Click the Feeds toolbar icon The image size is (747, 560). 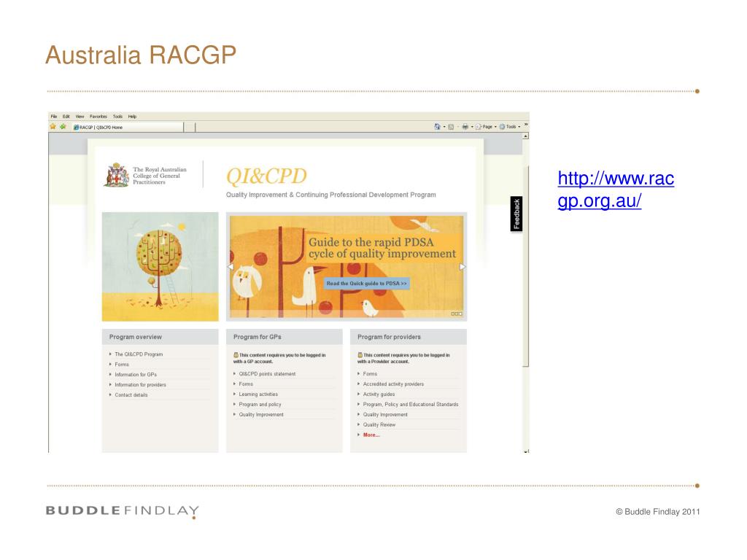pos(451,127)
